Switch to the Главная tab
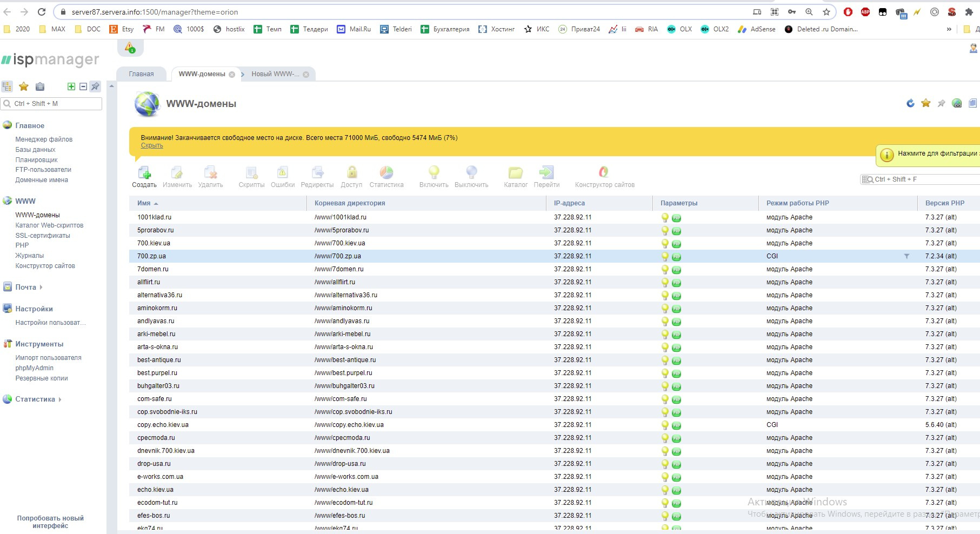Screen dimensions: 980x534 pyautogui.click(x=141, y=74)
